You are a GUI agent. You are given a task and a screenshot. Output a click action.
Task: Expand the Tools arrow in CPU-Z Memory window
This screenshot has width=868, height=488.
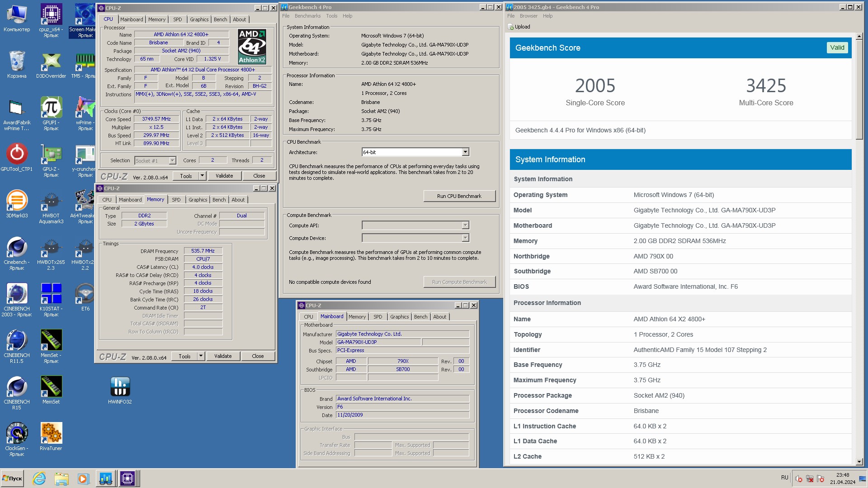(x=201, y=356)
